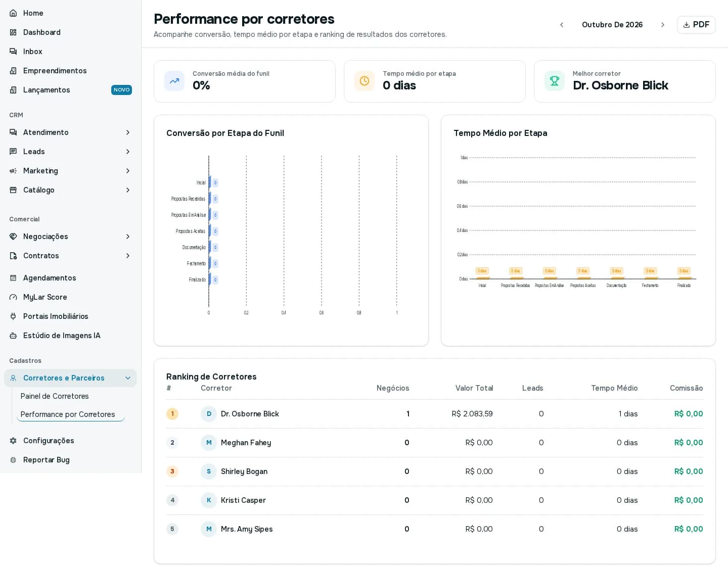Click the Estúdio de Imagens IA robot icon
728x566 pixels.
point(13,336)
